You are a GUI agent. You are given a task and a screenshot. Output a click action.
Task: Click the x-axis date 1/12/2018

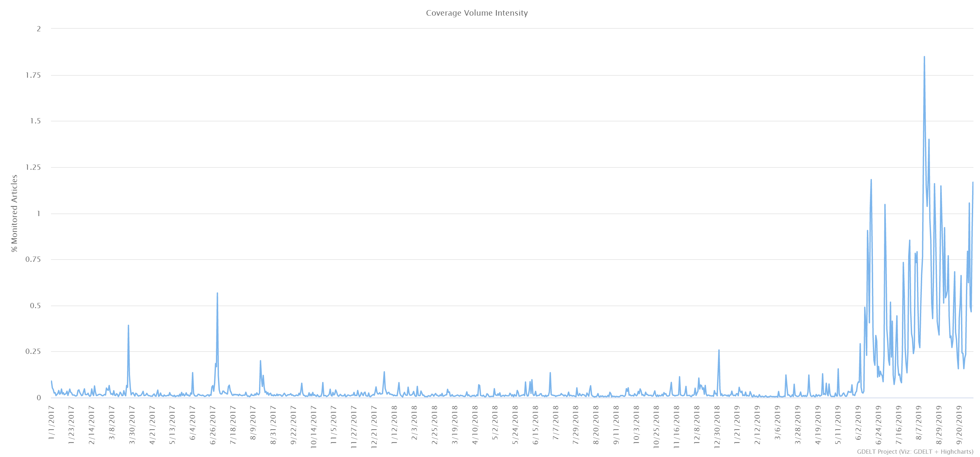(x=395, y=424)
